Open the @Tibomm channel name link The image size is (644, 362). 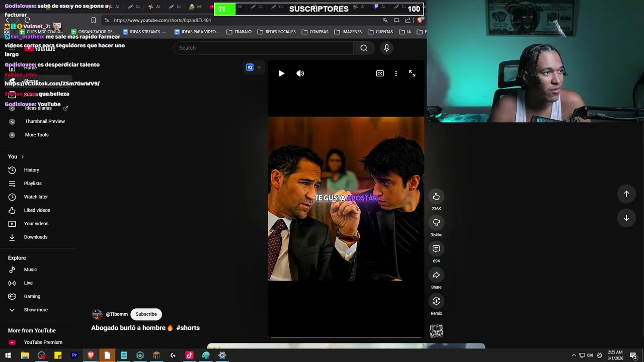pos(117,314)
